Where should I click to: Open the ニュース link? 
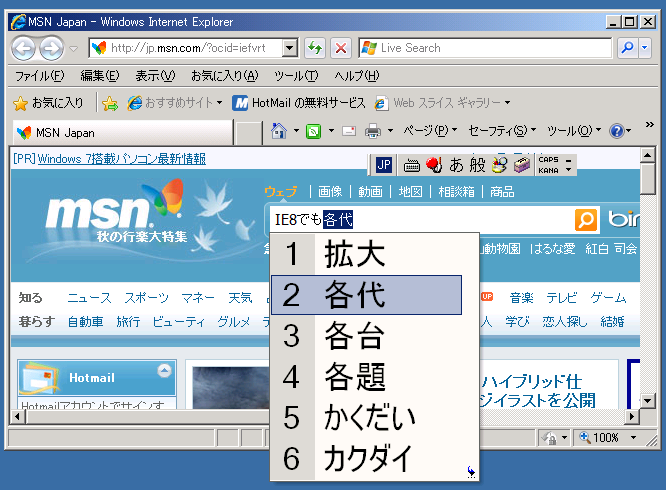click(90, 298)
